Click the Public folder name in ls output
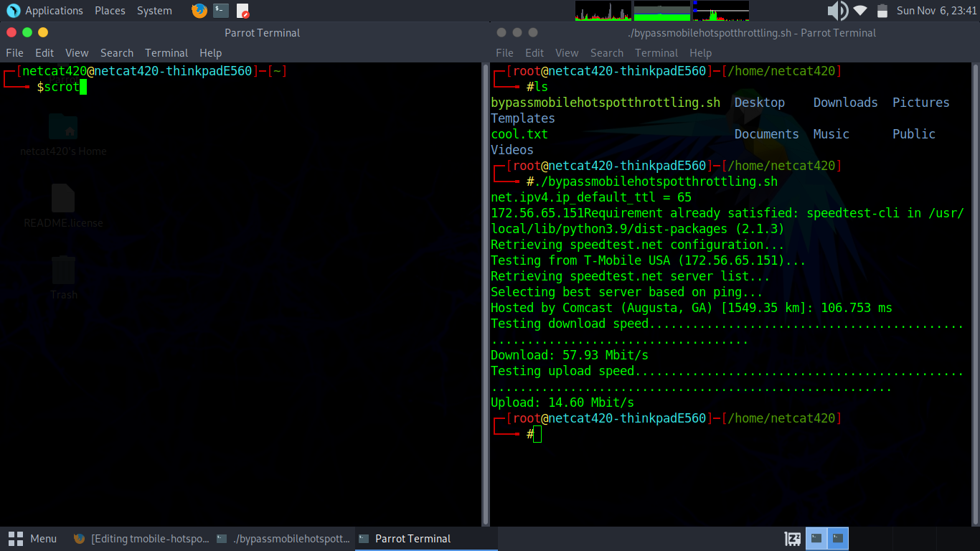Screen dimensions: 980x551 coord(914,134)
